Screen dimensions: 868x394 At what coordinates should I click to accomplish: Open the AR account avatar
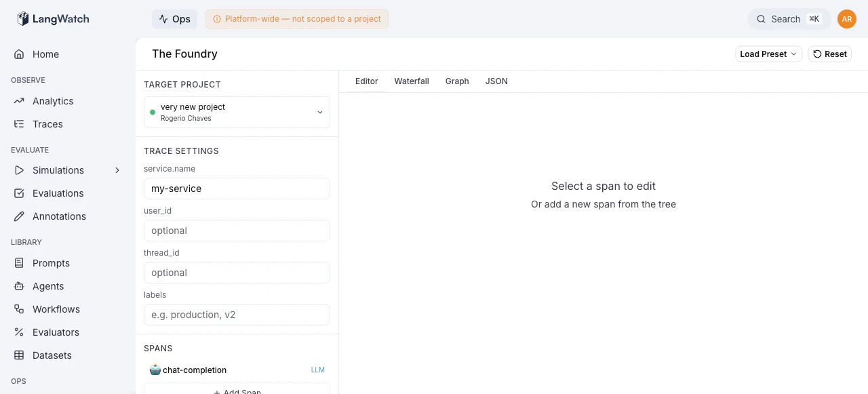(846, 19)
